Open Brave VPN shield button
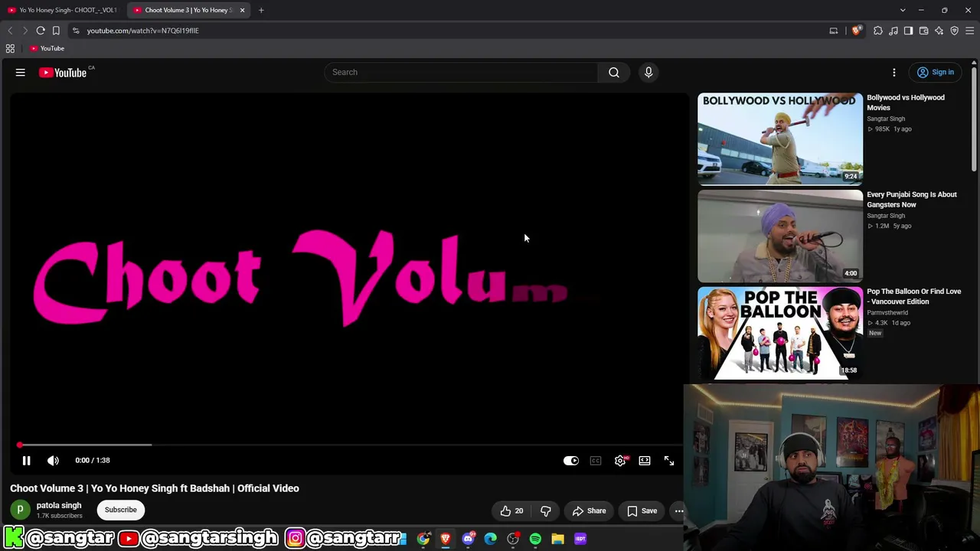This screenshot has width=980, height=551. (x=955, y=31)
